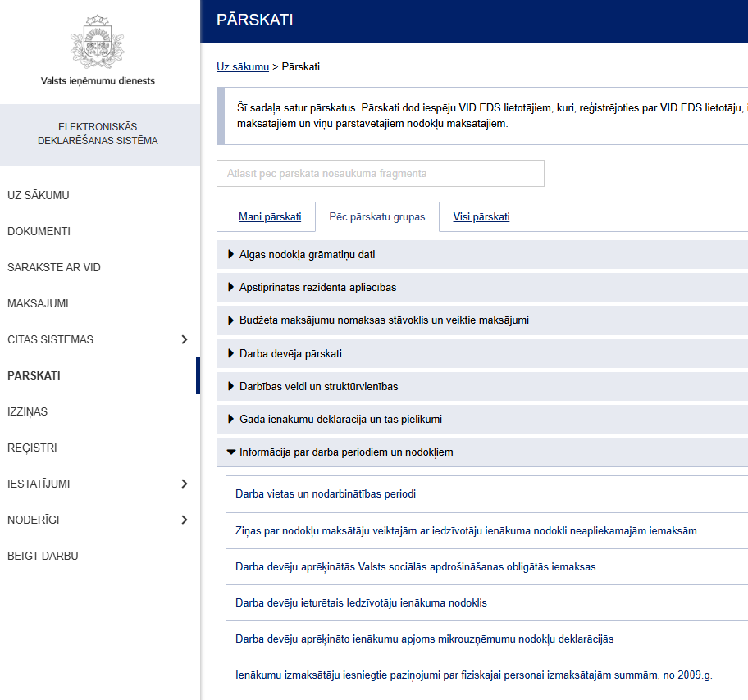Open Darba devēju ieturētais Iedzīvotāju ienākuma nodoklis
748x700 pixels.
pos(361,603)
